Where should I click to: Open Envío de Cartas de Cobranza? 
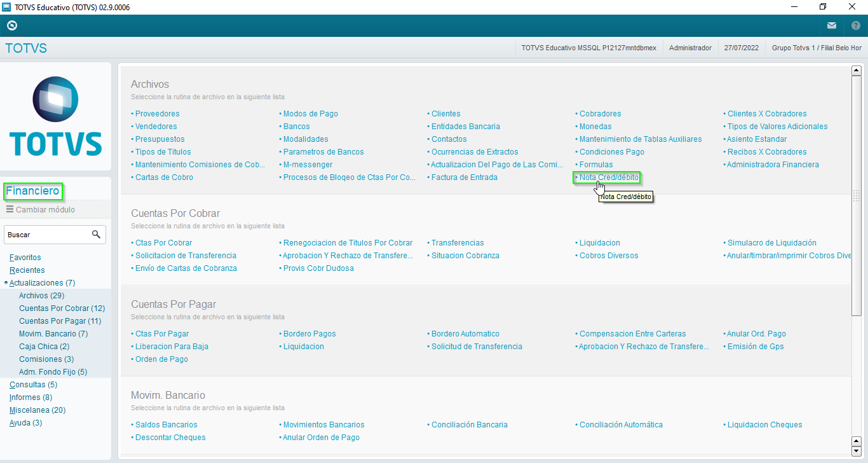click(x=186, y=268)
